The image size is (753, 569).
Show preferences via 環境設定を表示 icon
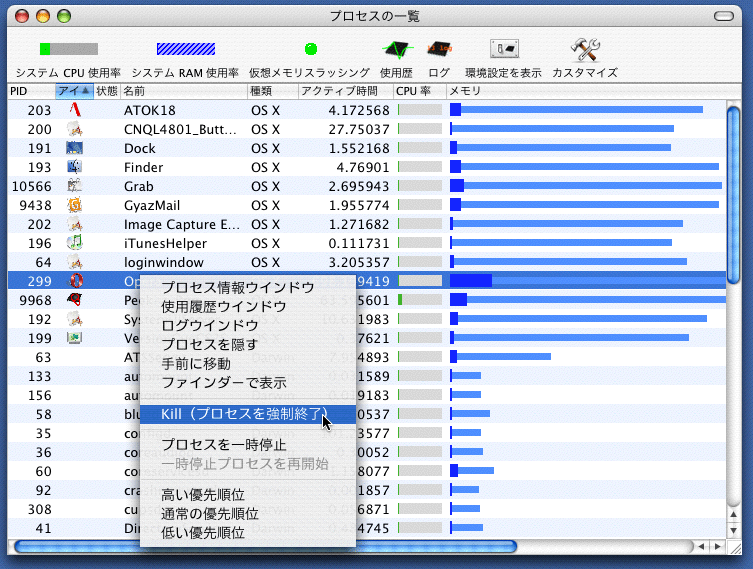click(x=504, y=48)
